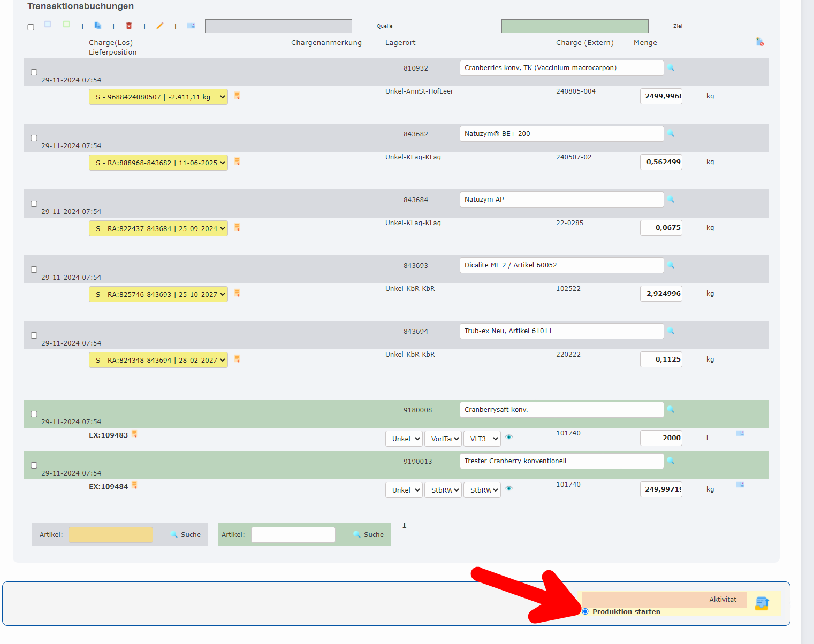Click the split/card icon right of the pencil
The width and height of the screenshot is (814, 644).
pyautogui.click(x=191, y=25)
